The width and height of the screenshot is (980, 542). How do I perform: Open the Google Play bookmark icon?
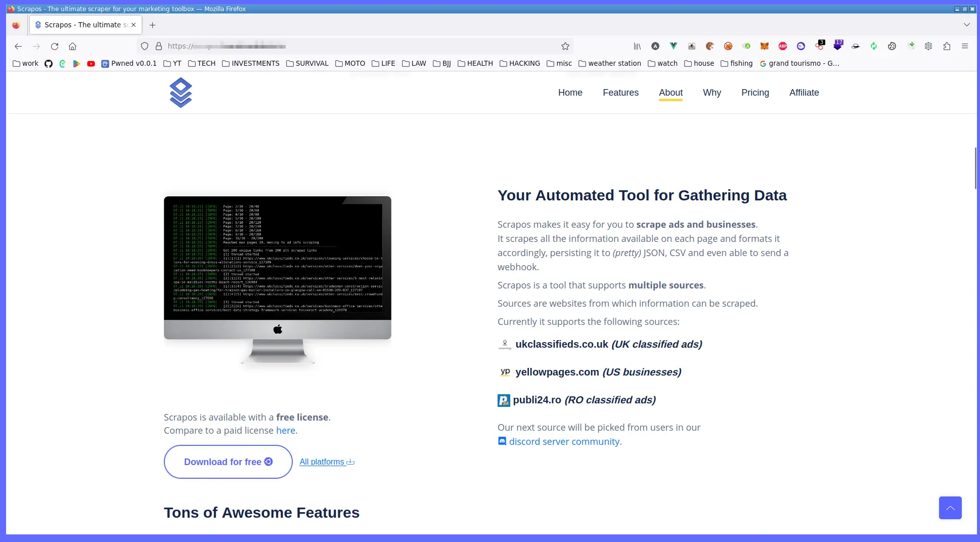77,63
